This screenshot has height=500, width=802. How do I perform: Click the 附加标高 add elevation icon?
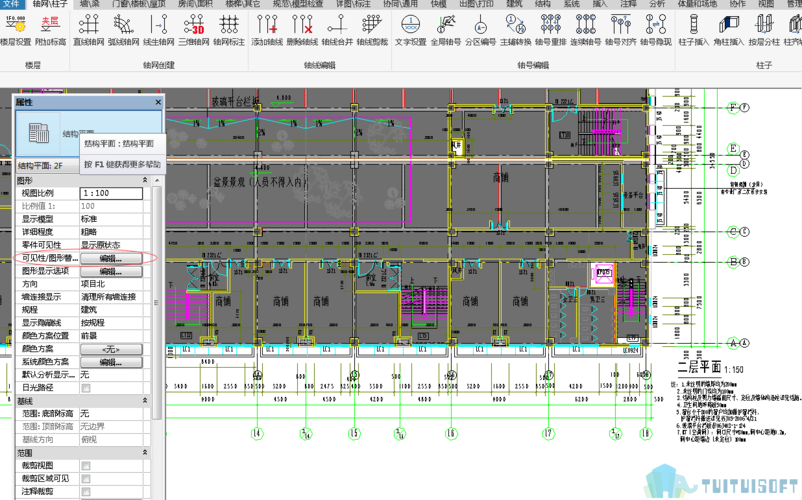click(x=50, y=31)
